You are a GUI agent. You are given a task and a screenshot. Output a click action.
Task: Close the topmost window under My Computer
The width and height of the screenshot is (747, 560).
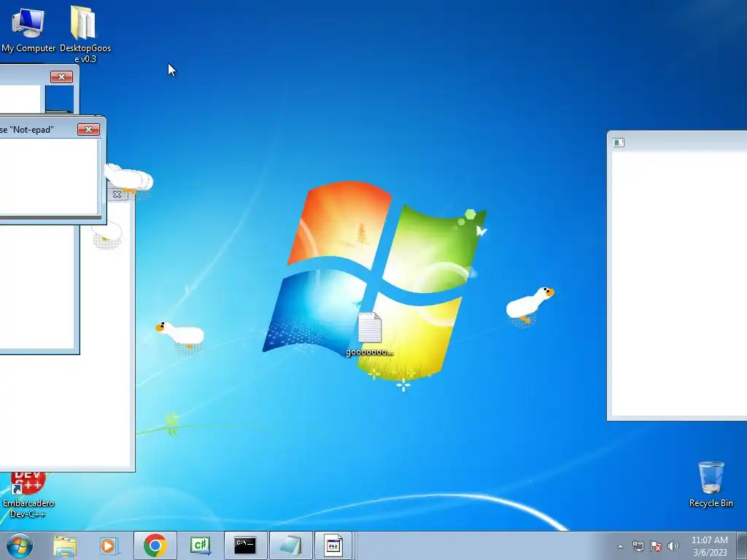click(x=61, y=77)
